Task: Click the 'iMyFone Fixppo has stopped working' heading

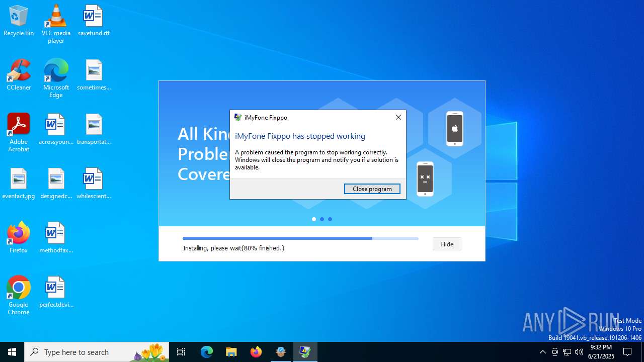Action: 300,136
